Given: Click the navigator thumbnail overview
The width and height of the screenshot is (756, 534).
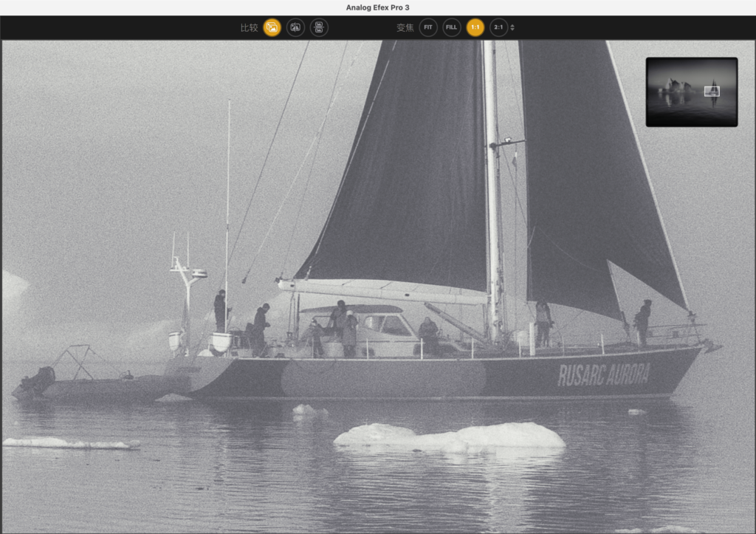Looking at the screenshot, I should [x=691, y=92].
